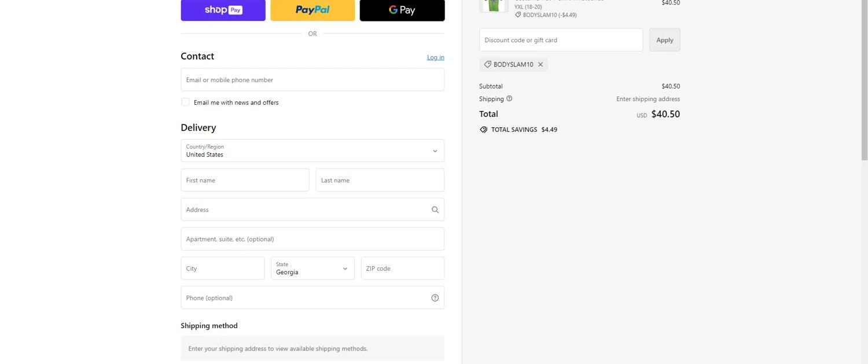Open the Country/Region dropdown

pos(312,150)
